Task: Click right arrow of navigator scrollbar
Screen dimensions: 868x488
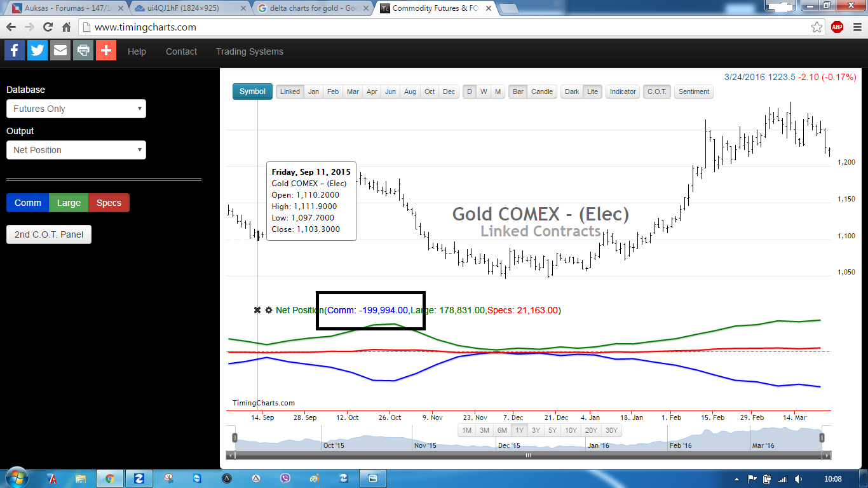Action: (x=826, y=456)
